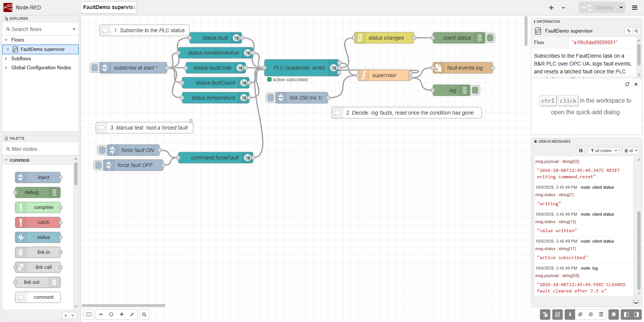Open the Context Data sidebar tab
644x322 pixels.
(x=601, y=315)
